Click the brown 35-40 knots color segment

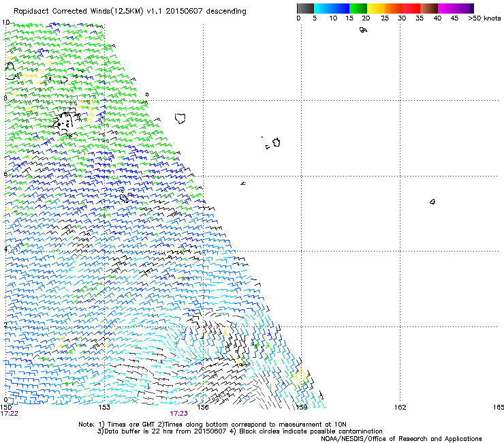(x=429, y=8)
